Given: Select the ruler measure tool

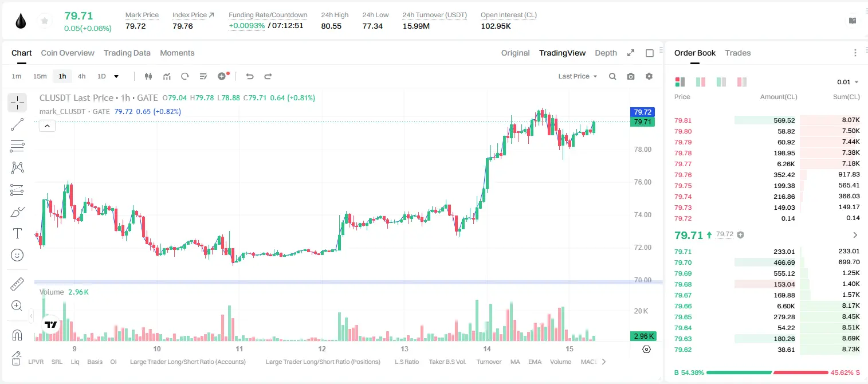Looking at the screenshot, I should click(x=17, y=284).
